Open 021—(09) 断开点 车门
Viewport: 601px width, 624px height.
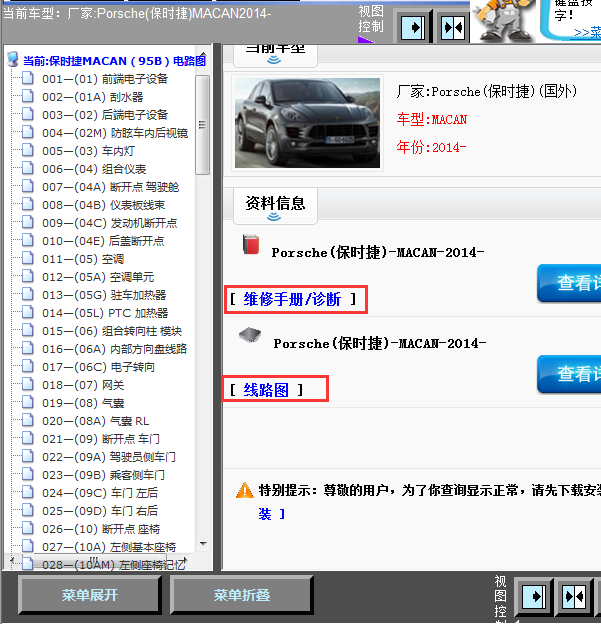click(x=101, y=439)
